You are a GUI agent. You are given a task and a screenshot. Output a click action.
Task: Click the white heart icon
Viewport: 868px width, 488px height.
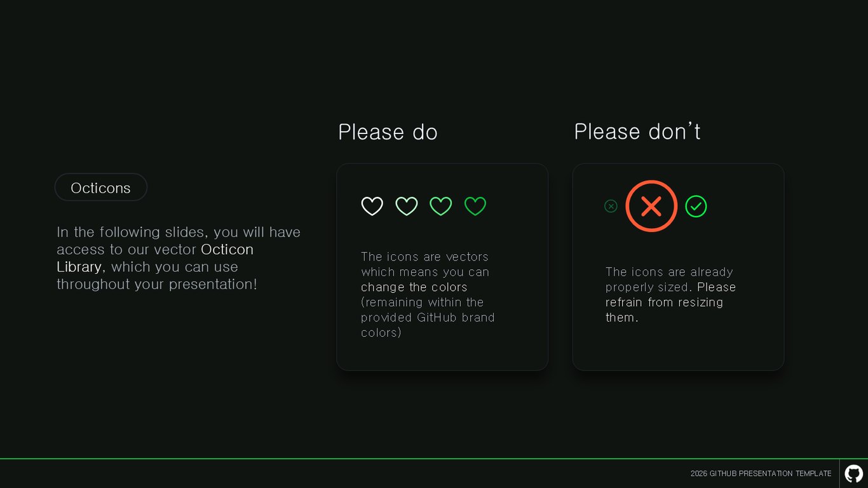[x=372, y=207]
